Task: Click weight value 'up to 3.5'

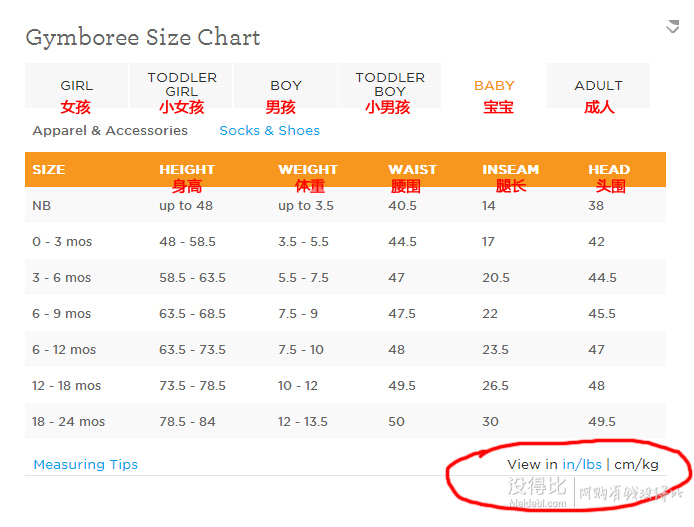Action: (x=306, y=206)
